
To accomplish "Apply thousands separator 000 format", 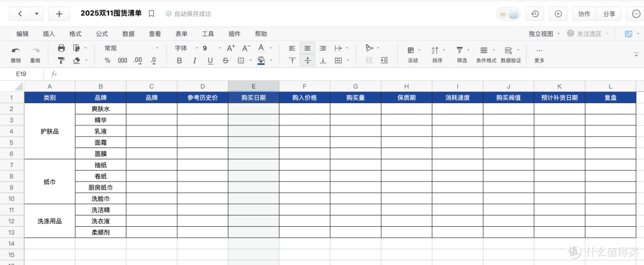I will point(122,60).
